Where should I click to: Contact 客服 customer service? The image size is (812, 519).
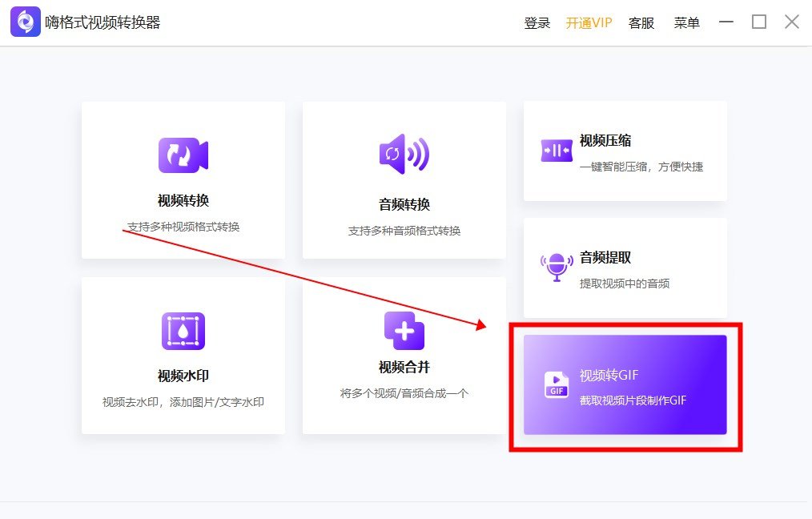tap(641, 23)
